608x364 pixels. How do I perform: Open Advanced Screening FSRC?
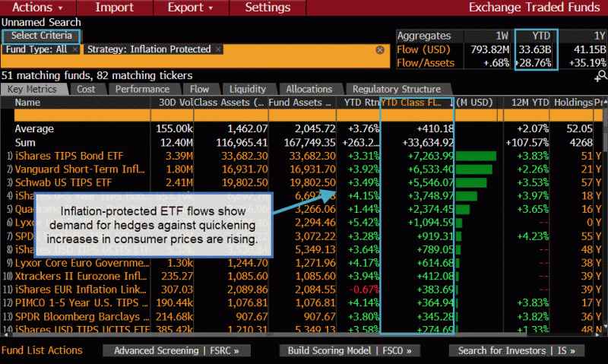(x=176, y=350)
